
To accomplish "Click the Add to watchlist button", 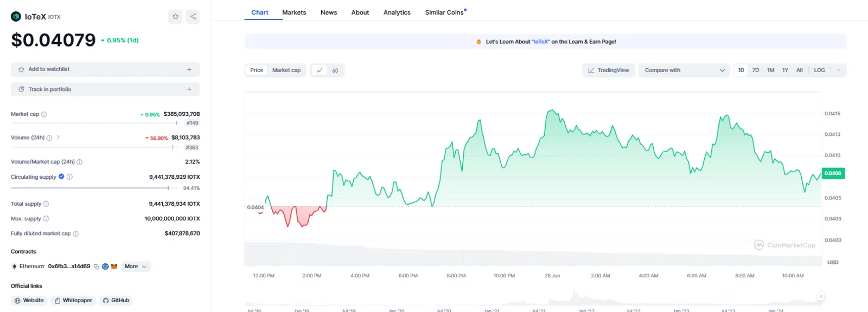I will (x=105, y=69).
